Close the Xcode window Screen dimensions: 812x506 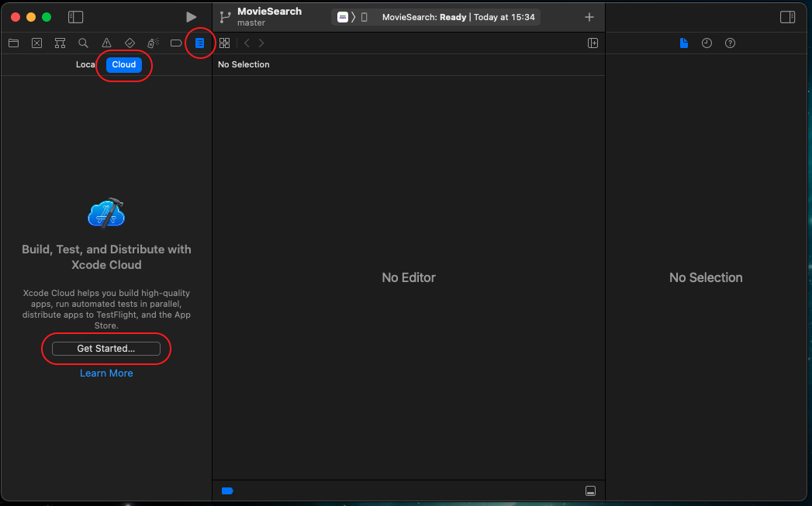(x=16, y=17)
